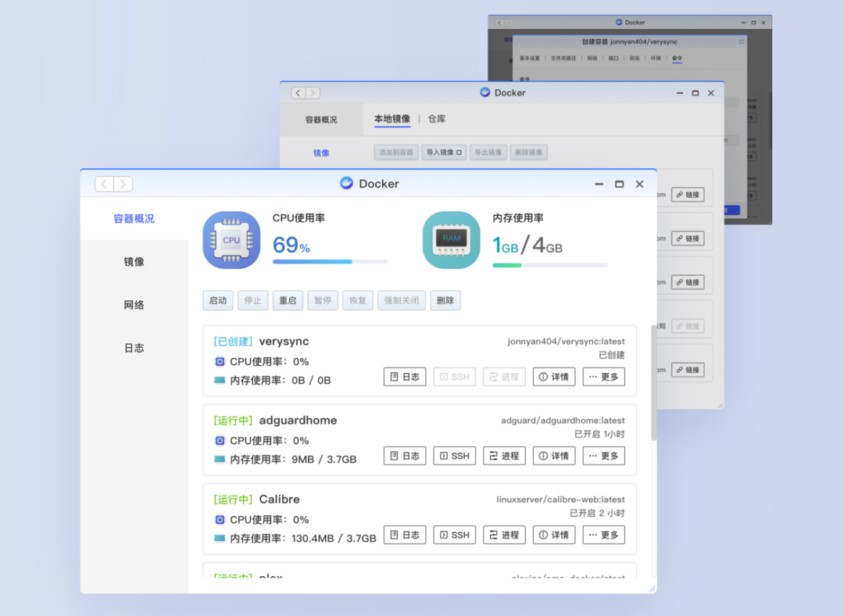Viewport: 844px width, 616px height.
Task: Open SSH for adguardhome container
Action: click(455, 456)
